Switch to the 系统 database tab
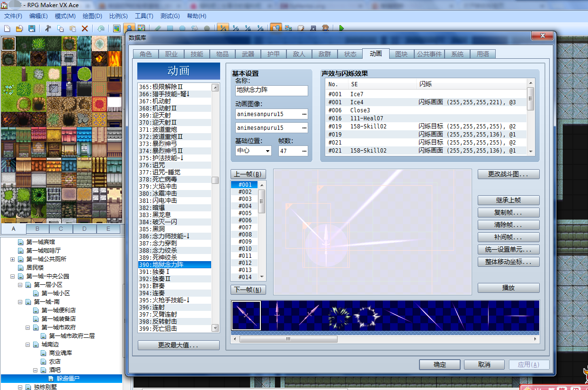The height and width of the screenshot is (390, 588). tap(457, 54)
